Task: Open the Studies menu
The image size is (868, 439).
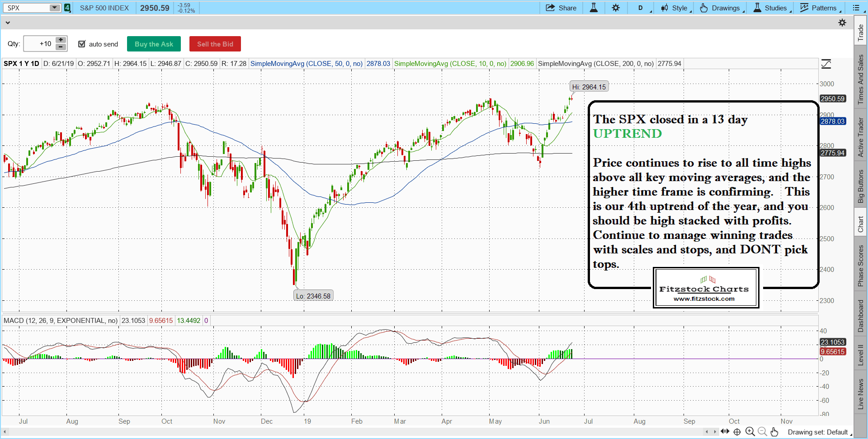Action: coord(770,8)
